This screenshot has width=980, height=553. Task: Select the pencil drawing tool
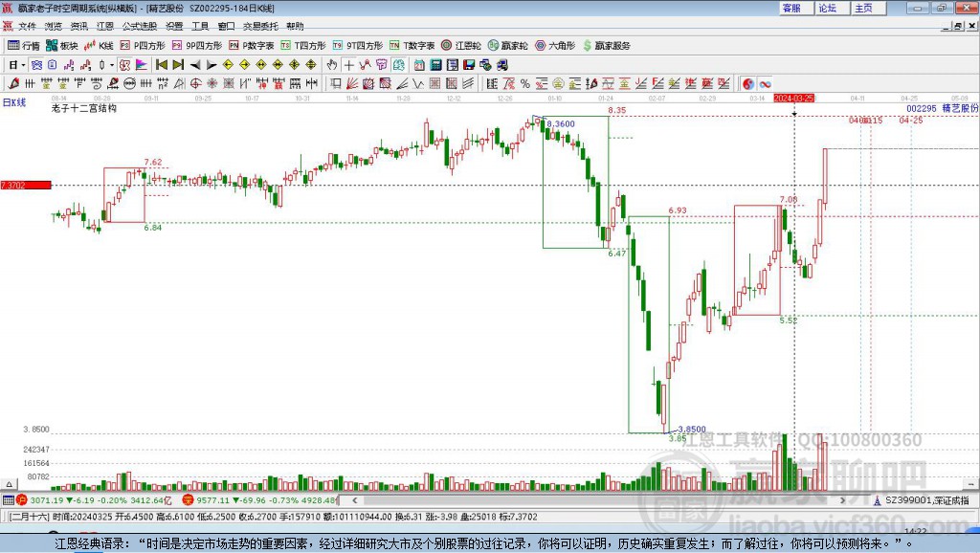point(13,84)
